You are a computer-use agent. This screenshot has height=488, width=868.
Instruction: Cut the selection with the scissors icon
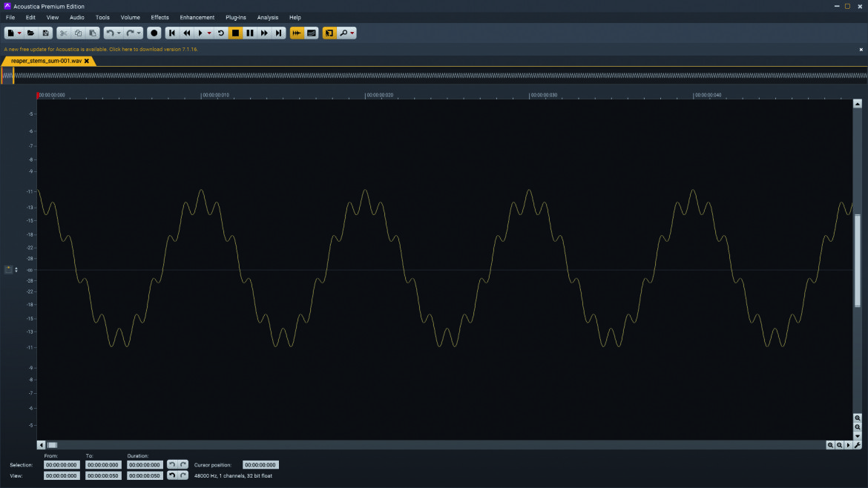tap(64, 33)
